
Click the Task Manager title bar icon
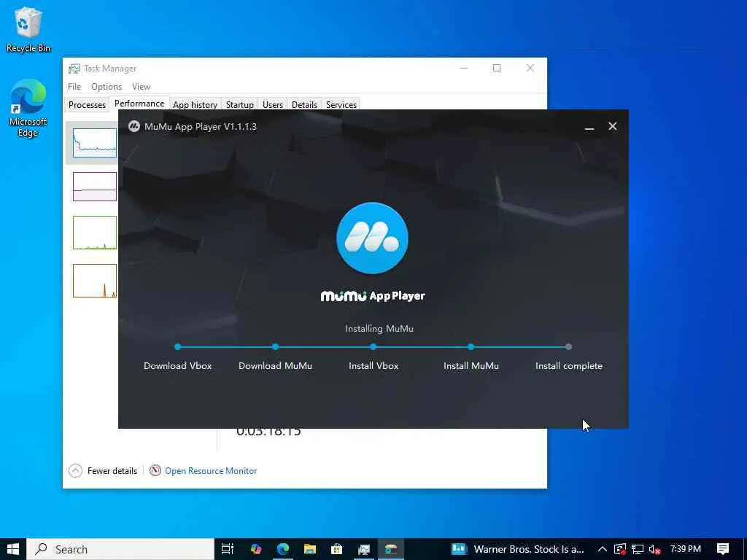pos(74,69)
